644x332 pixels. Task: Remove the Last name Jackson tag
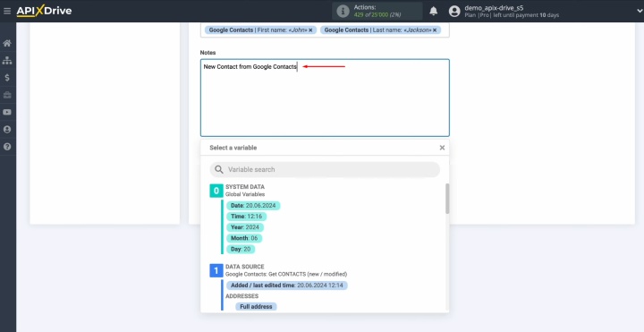(435, 30)
